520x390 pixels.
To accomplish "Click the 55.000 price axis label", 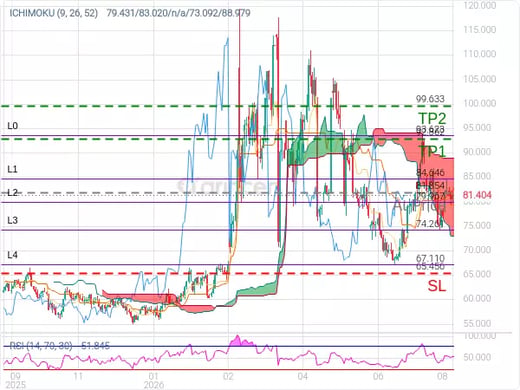I will click(x=477, y=323).
